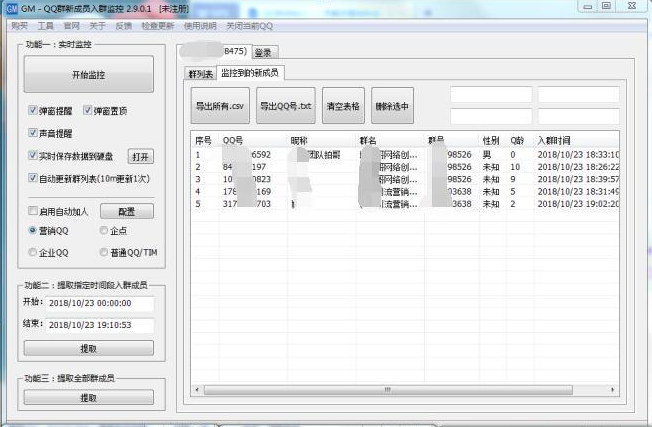The height and width of the screenshot is (427, 652).
Task: Toggle the 弹窗提醒 checkbox
Action: (33, 110)
